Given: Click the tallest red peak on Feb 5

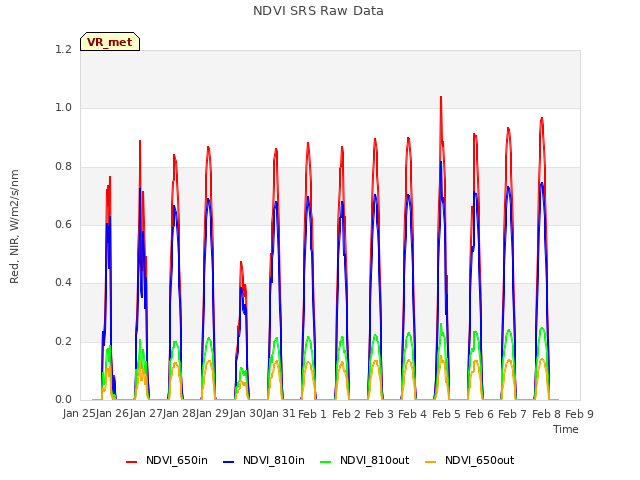Looking at the screenshot, I should coord(441,97).
